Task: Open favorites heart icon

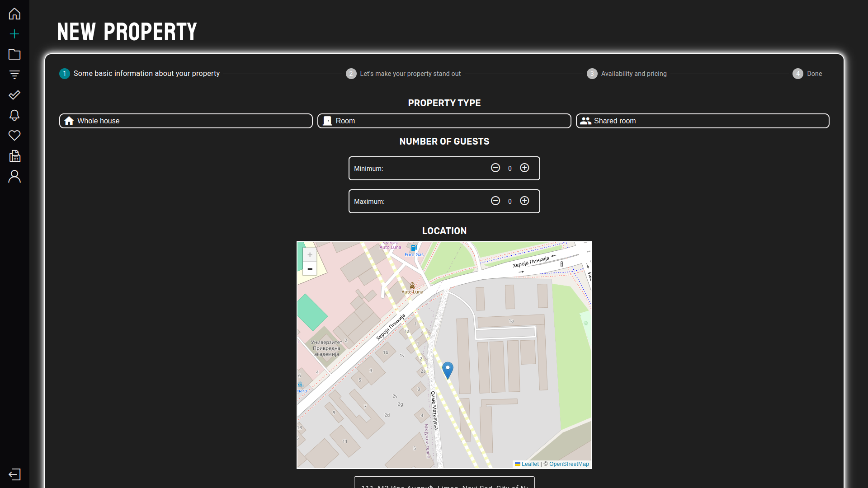Action: click(14, 136)
